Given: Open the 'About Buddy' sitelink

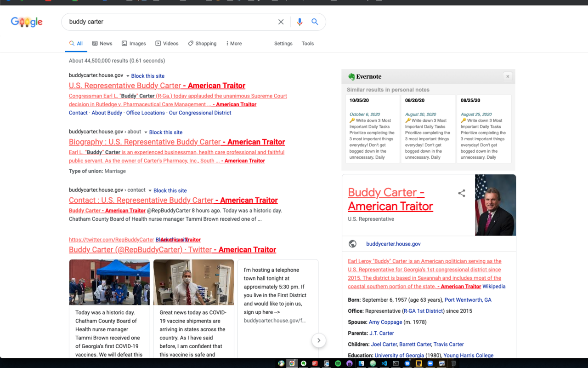Looking at the screenshot, I should coord(107,113).
